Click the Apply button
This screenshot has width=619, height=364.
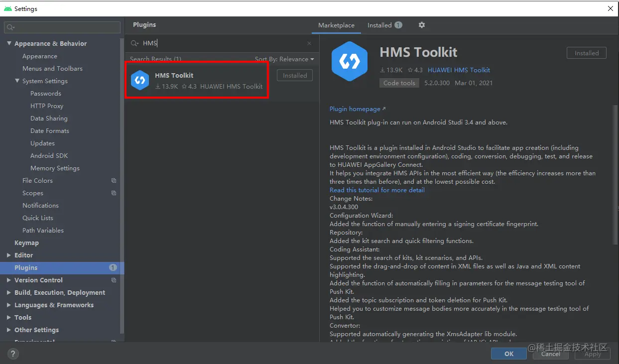pyautogui.click(x=593, y=354)
